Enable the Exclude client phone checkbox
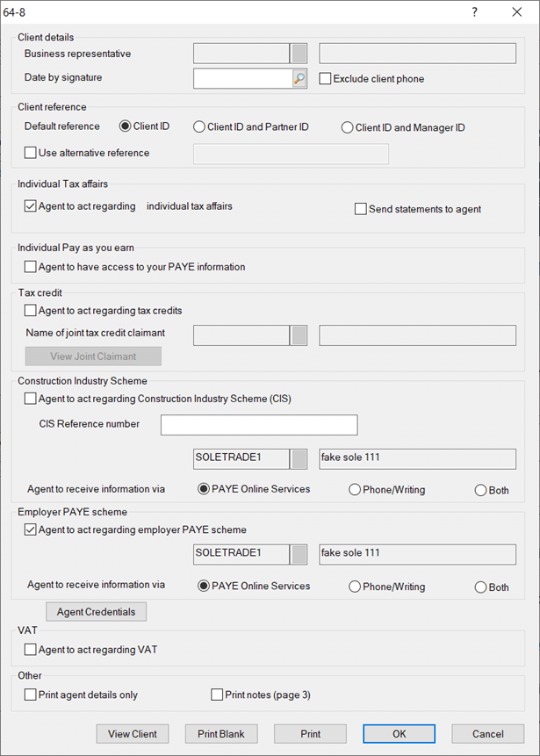Screen dimensions: 540x756 (326, 79)
